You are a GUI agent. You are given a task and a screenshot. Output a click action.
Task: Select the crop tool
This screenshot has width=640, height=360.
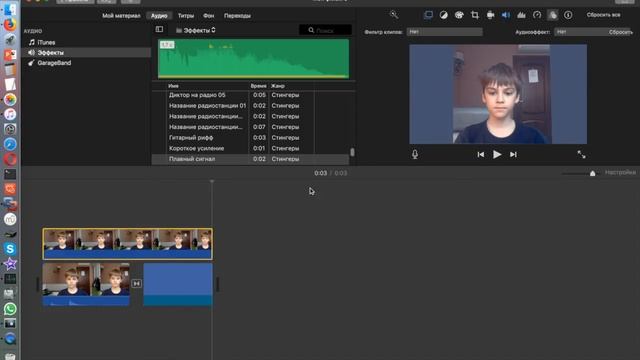point(475,15)
